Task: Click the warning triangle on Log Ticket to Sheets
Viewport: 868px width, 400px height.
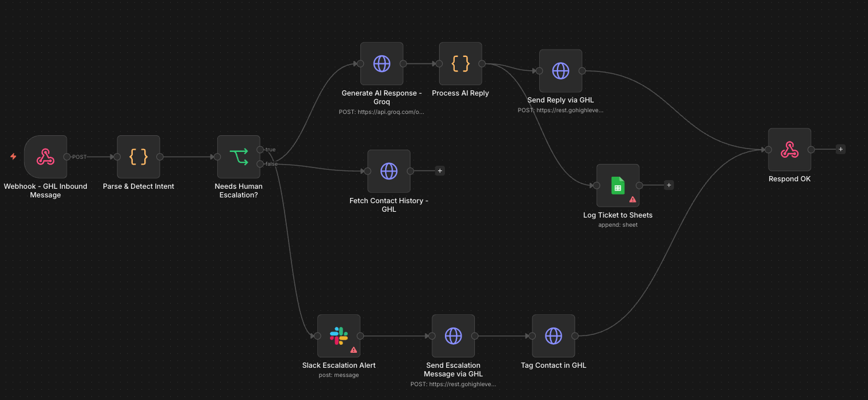Action: [x=632, y=199]
